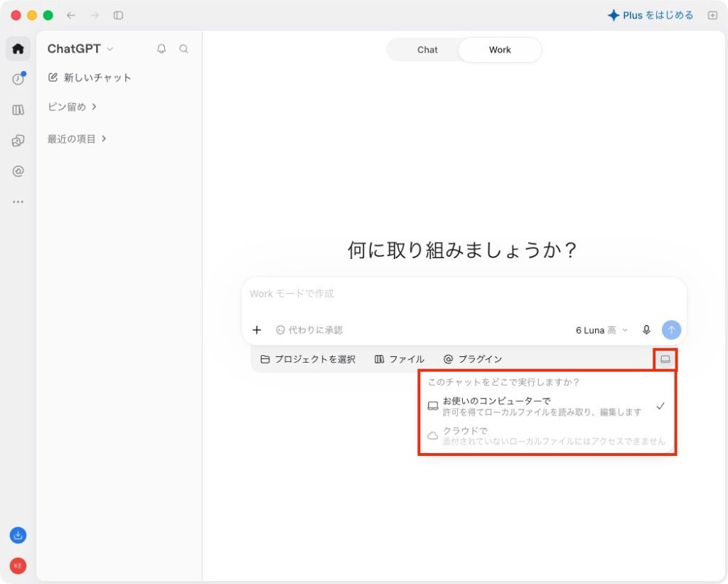Click the plus attach icon in composer
The width and height of the screenshot is (728, 584).
click(257, 330)
